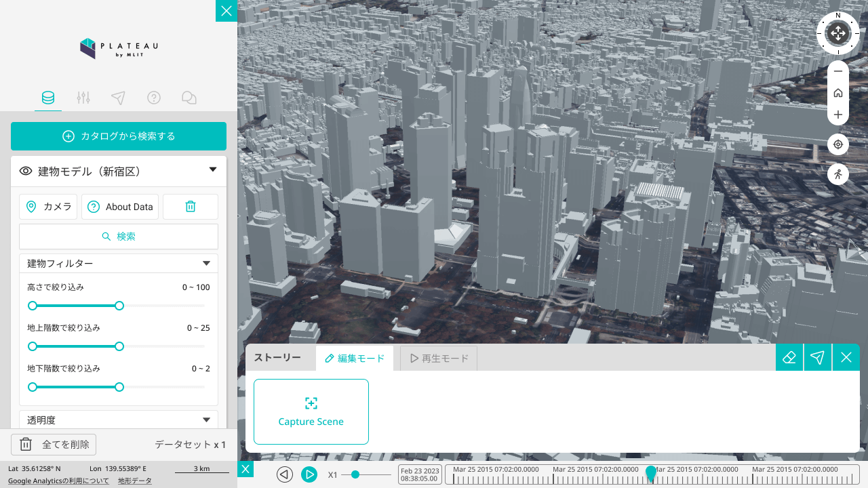Click Capture Scene card

click(311, 411)
